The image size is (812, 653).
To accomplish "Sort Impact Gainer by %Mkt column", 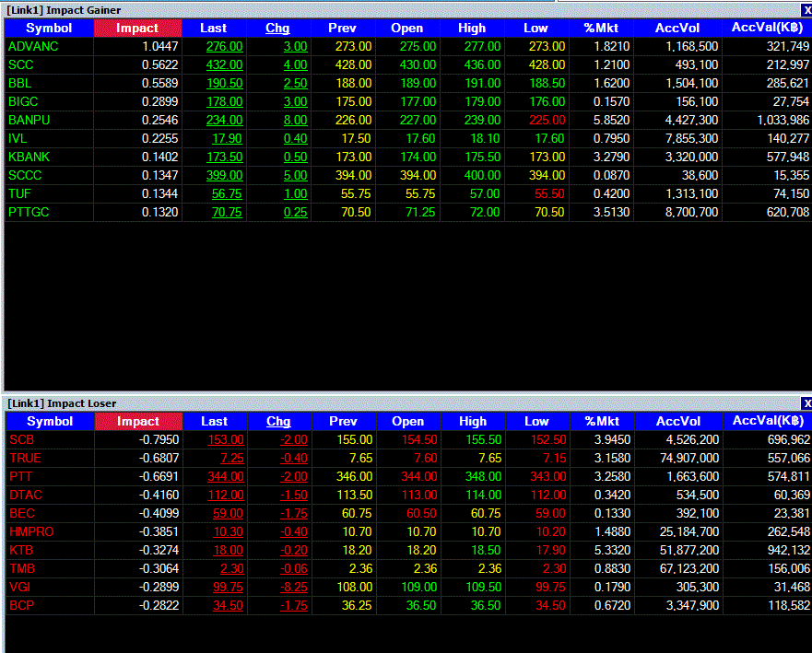I will [601, 28].
